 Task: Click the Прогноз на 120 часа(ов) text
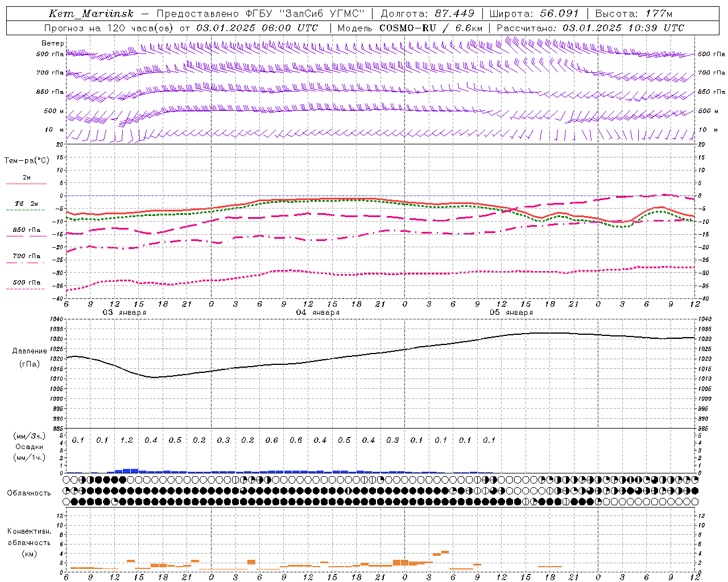pos(109,28)
